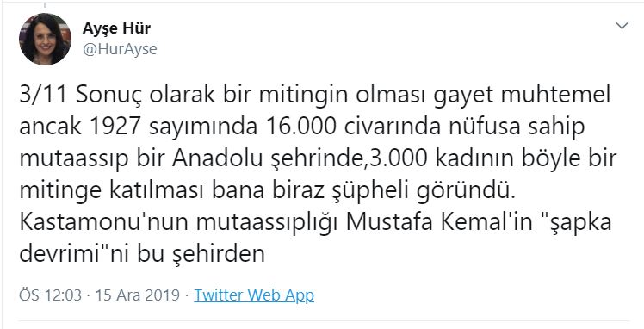Screen dimensions: 644x329
Task: Open Ayşe Hür's profile picture
Action: click(45, 39)
